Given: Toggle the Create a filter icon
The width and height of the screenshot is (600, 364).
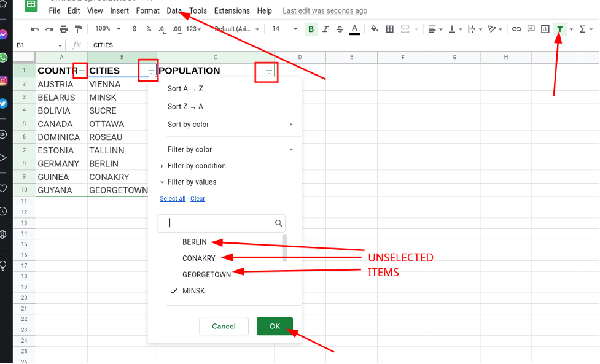Looking at the screenshot, I should click(x=560, y=29).
